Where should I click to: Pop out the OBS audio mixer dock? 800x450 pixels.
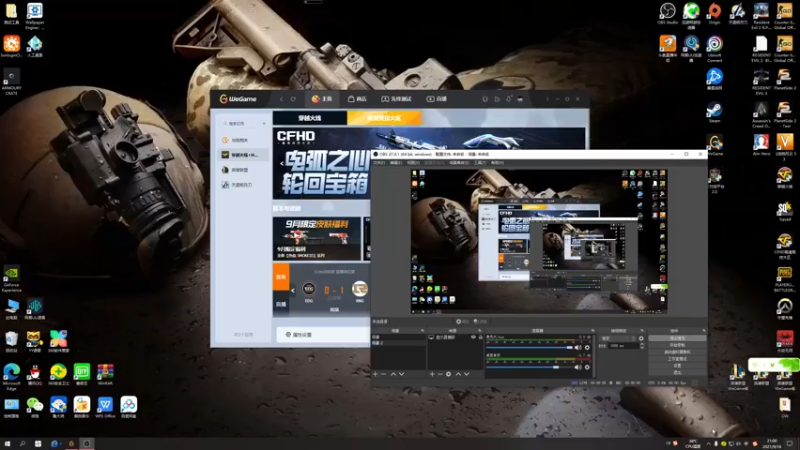click(592, 331)
